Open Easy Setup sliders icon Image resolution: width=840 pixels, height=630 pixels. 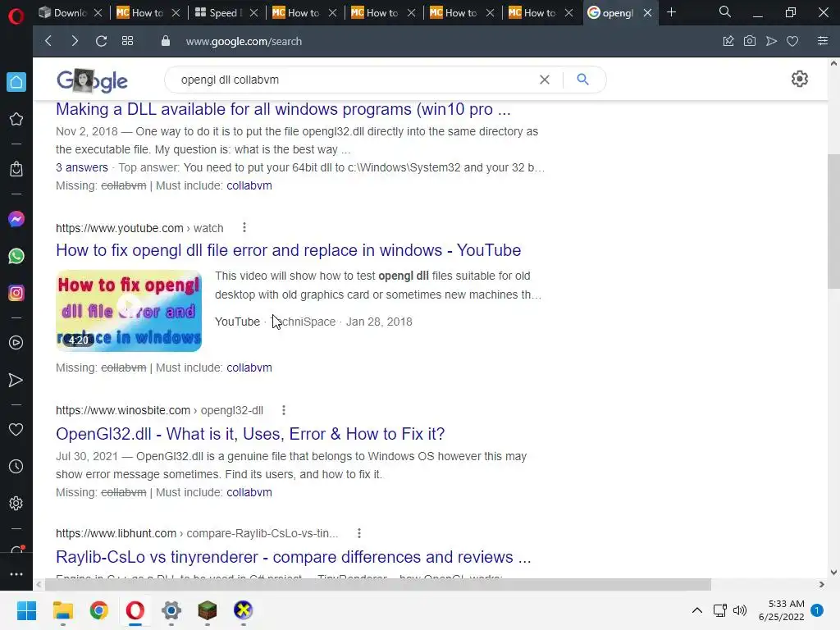click(x=823, y=41)
